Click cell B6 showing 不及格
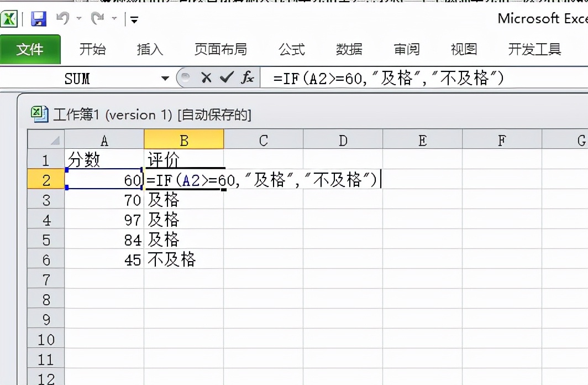 183,259
